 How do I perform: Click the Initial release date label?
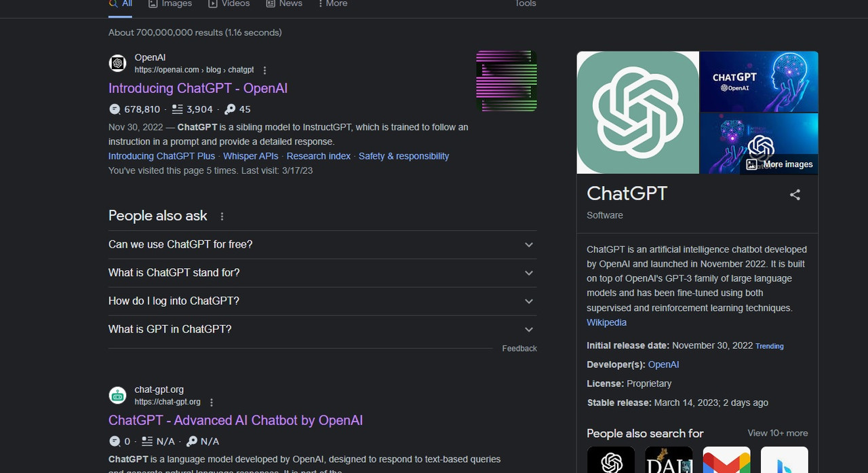(x=628, y=345)
